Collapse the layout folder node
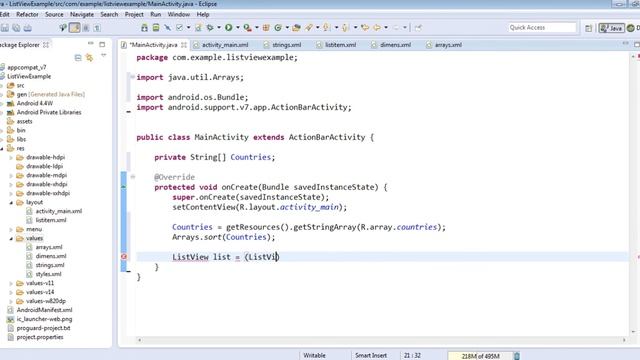 [x=11, y=202]
